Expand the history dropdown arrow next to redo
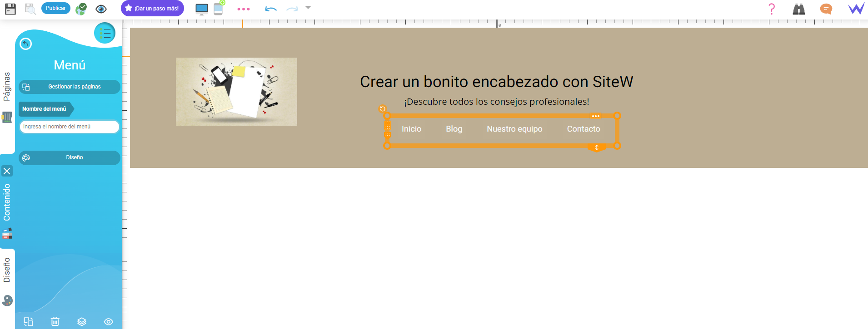The height and width of the screenshot is (329, 868). click(308, 7)
